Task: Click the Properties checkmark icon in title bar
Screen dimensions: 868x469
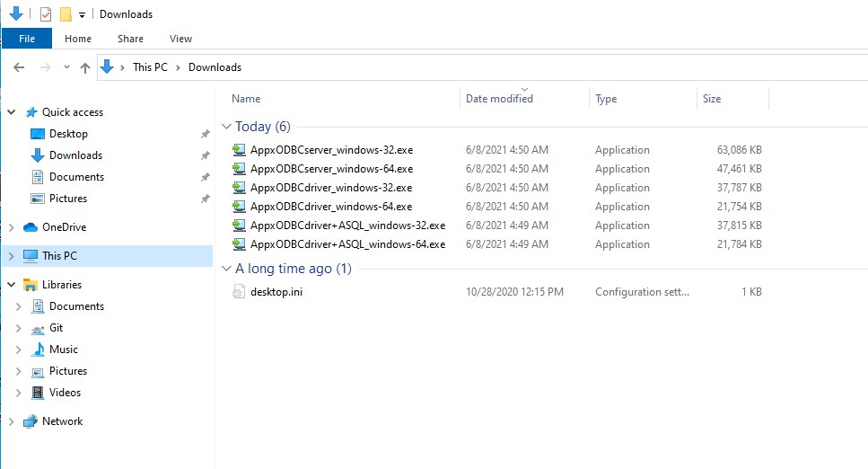Action: pyautogui.click(x=46, y=14)
